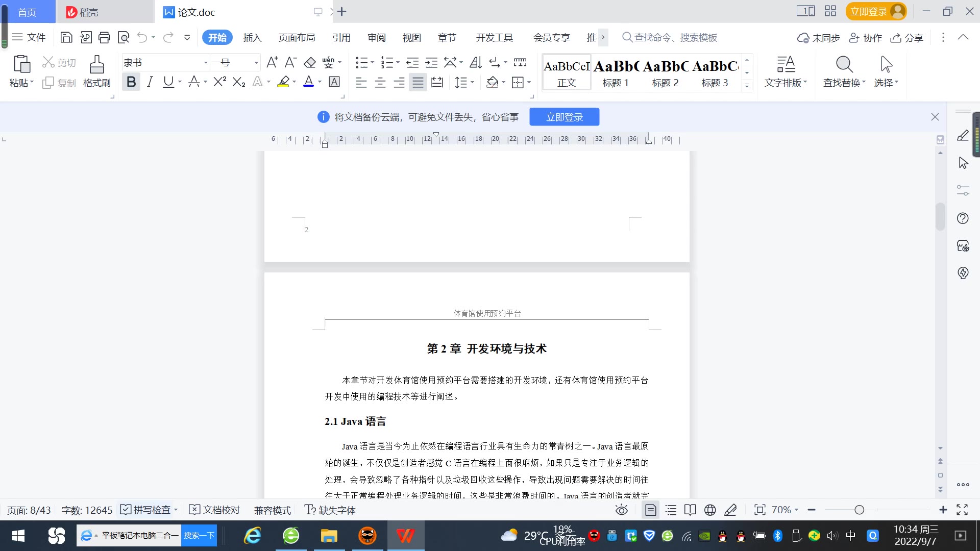Show more ribbon tabs chevron
This screenshot has width=980, height=551.
[x=603, y=37]
